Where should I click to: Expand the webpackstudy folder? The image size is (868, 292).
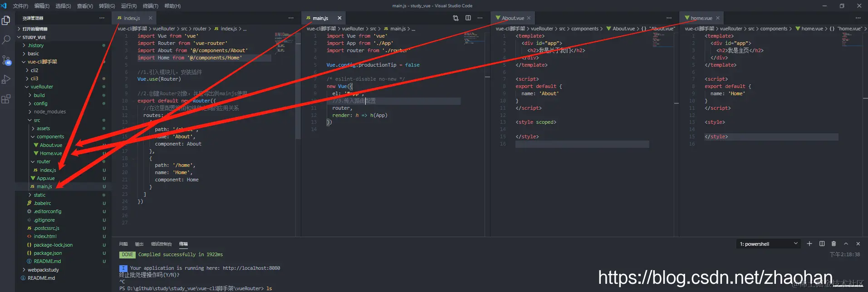tap(63, 270)
